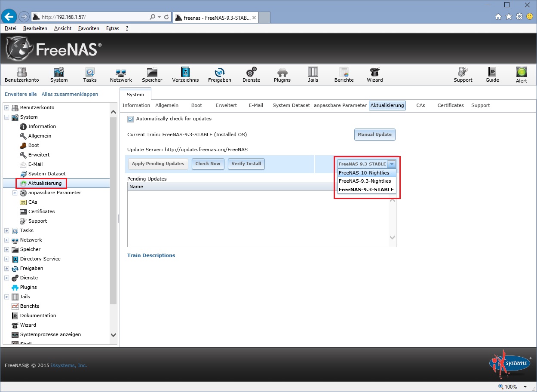Expand Tasks tree node
537x392 pixels.
tap(6, 230)
